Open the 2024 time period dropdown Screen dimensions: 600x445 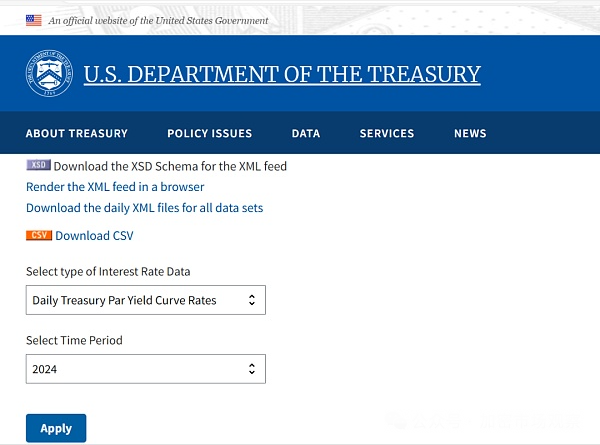tap(146, 369)
